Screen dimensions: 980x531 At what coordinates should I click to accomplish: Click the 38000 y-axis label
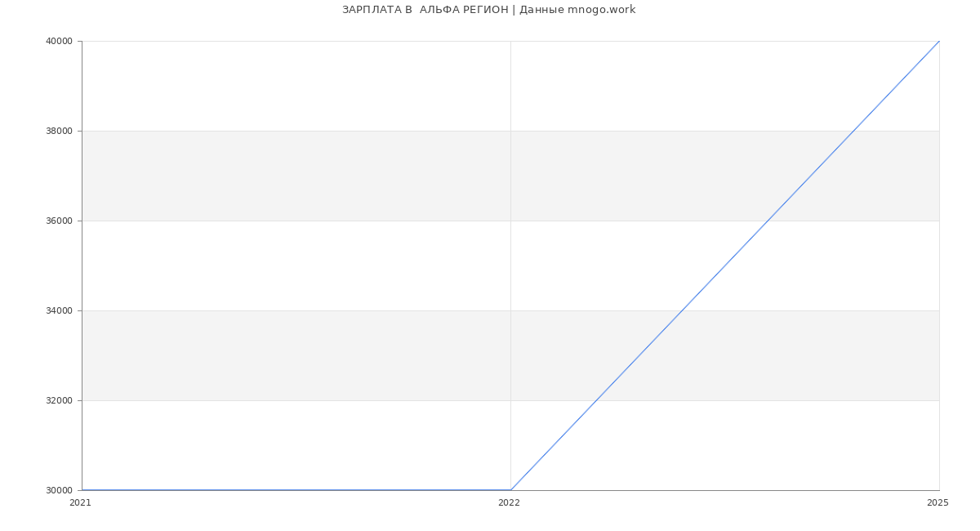tap(59, 132)
